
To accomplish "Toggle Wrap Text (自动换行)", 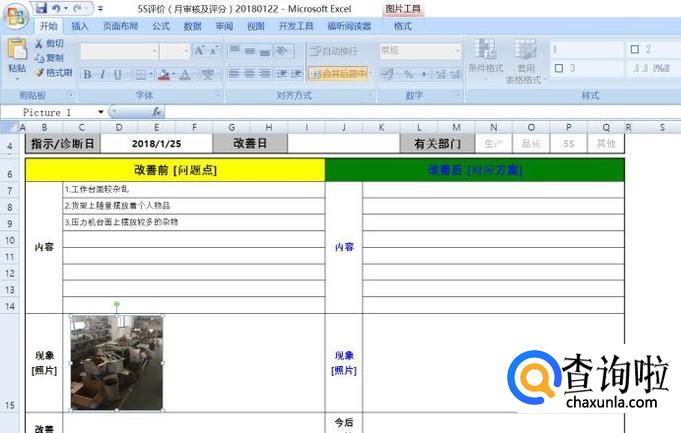I will pos(334,51).
